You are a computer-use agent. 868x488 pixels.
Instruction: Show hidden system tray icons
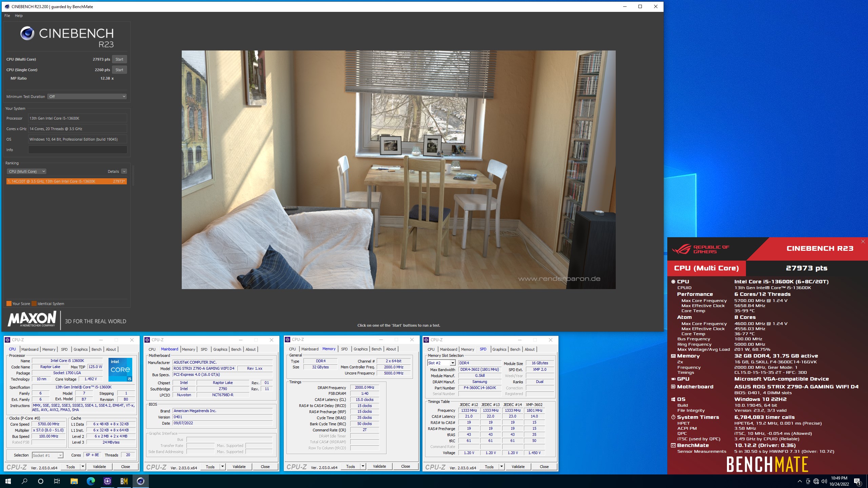(800, 481)
